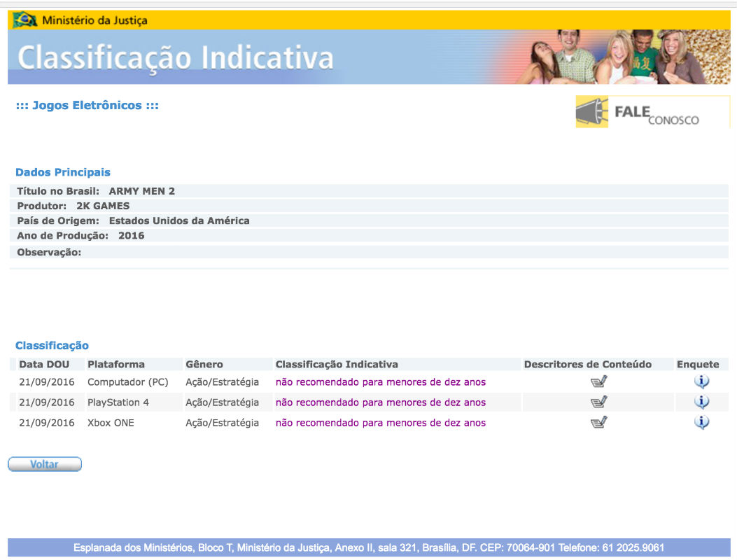Click 'Descritores de Conteúdo' column header
Viewport: 737px width, 560px height.
[587, 365]
